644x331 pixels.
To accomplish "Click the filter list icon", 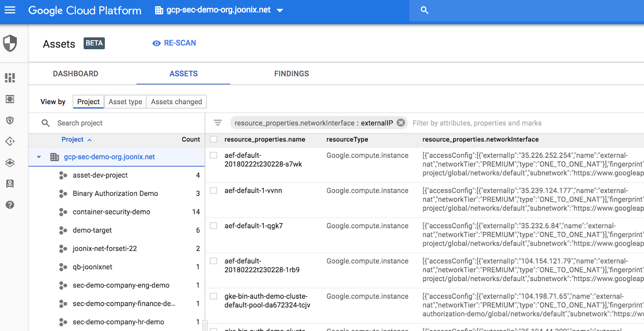I will pos(218,123).
